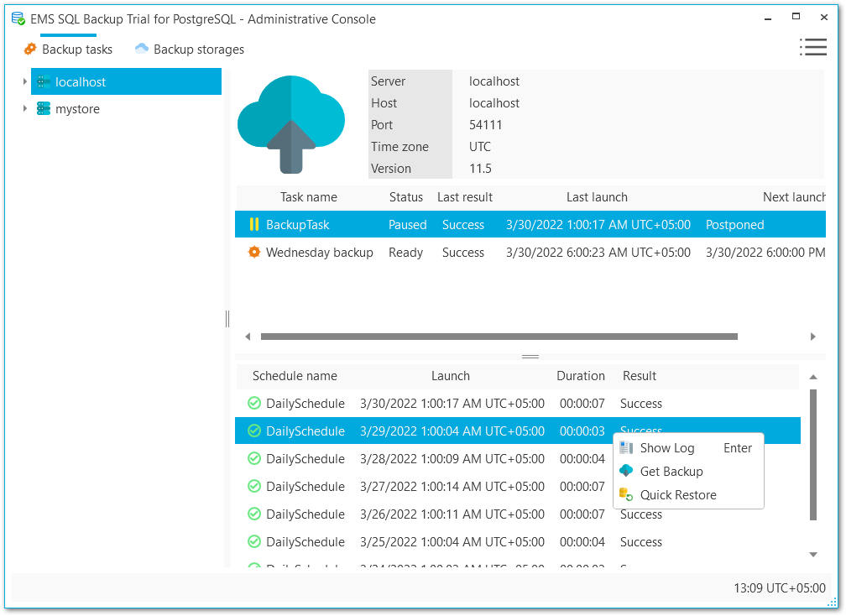Select Quick Restore menu entry

pyautogui.click(x=678, y=495)
